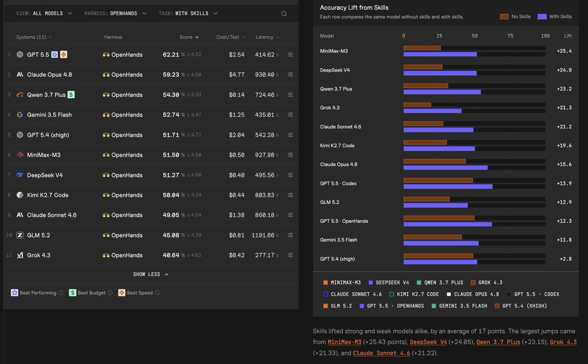Screen dimensions: 588x364
Task: Sort by the Systems (11) column header
Action: [x=34, y=37]
